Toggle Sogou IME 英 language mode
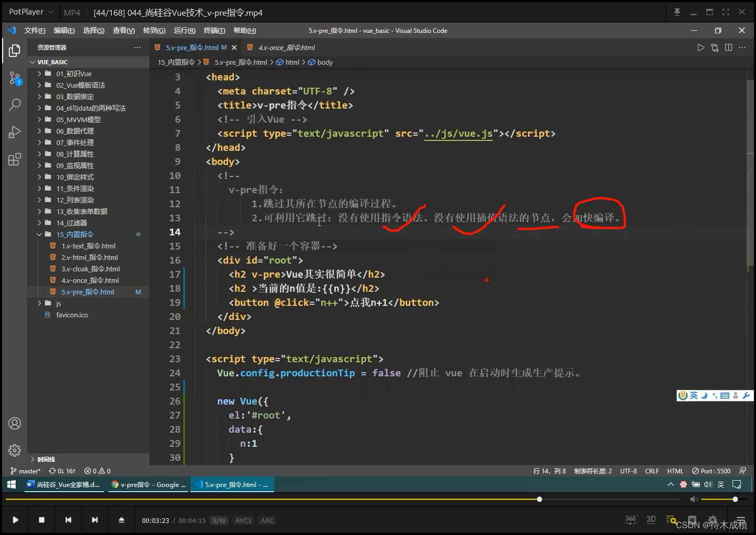 (693, 396)
